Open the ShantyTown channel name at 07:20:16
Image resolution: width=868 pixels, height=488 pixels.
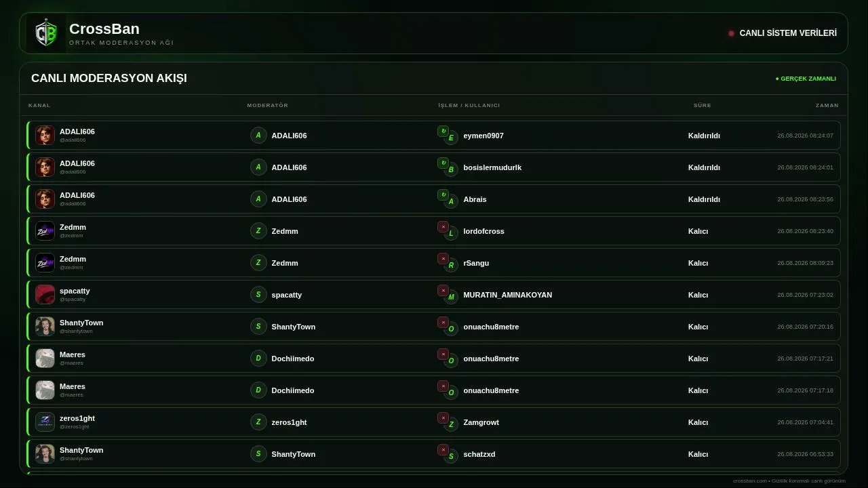pyautogui.click(x=81, y=323)
